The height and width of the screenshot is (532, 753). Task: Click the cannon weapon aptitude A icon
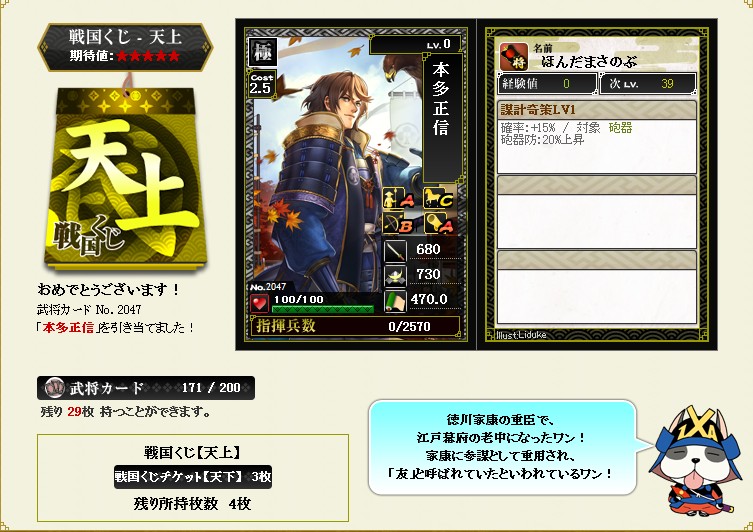pos(438,223)
